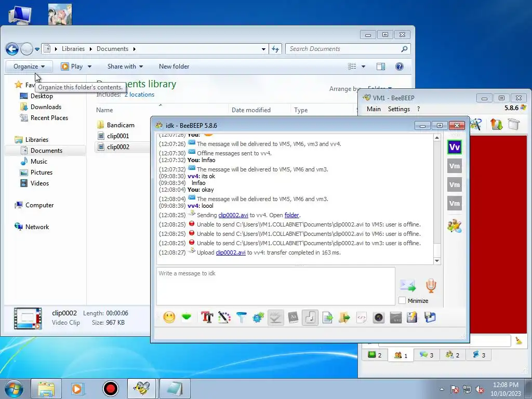Select Computer in the navigation pane
Viewport: 532px width, 399px height.
pyautogui.click(x=39, y=205)
